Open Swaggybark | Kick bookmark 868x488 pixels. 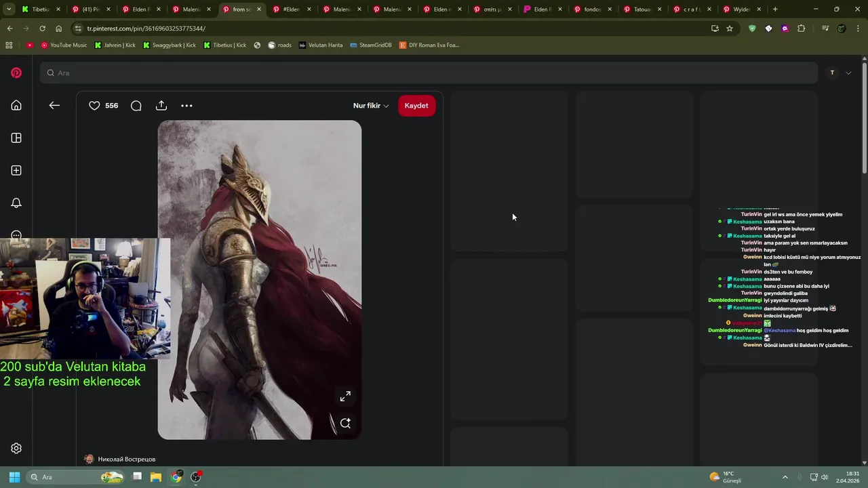coord(170,45)
